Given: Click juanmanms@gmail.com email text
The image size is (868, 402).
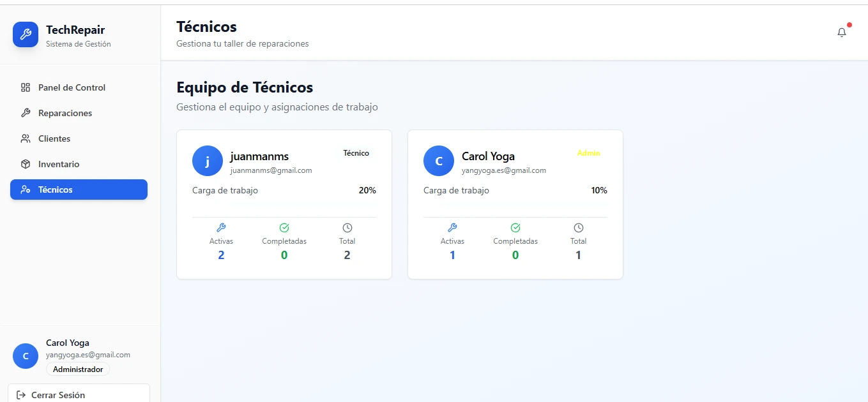Looking at the screenshot, I should pyautogui.click(x=271, y=170).
